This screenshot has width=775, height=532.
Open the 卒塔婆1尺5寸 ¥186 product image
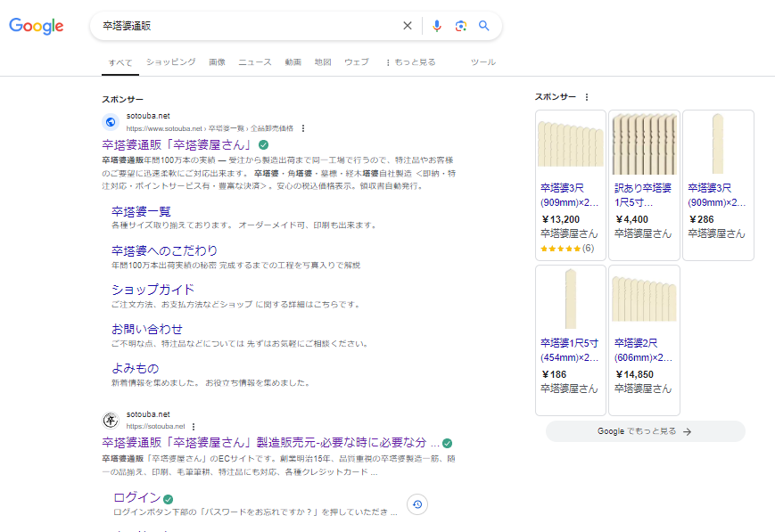[571, 299]
